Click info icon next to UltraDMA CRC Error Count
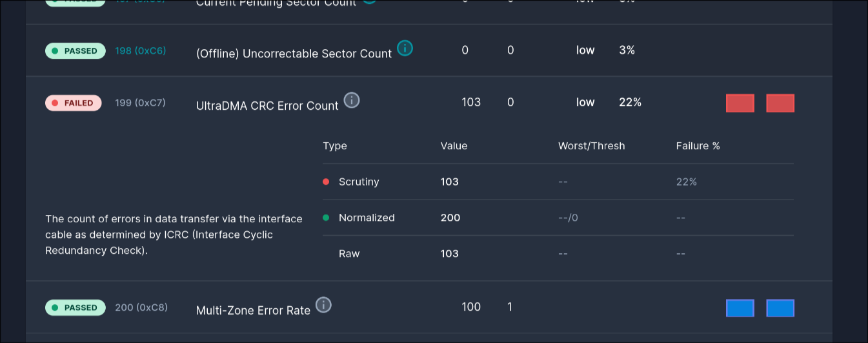868x343 pixels. click(x=351, y=100)
